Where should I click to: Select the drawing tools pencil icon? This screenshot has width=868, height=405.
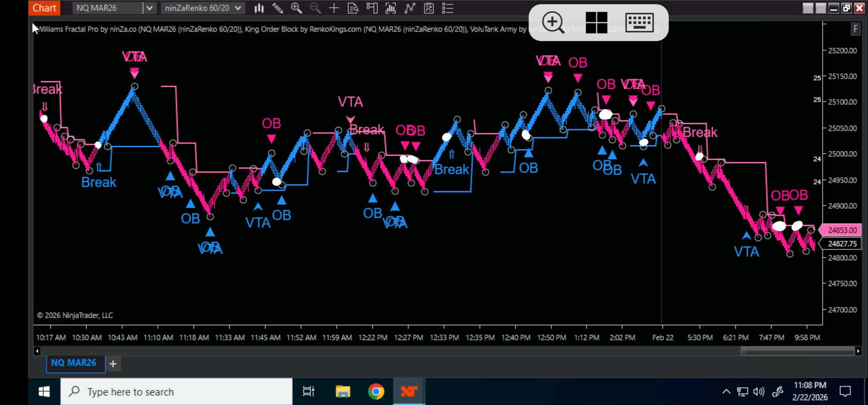(x=277, y=8)
